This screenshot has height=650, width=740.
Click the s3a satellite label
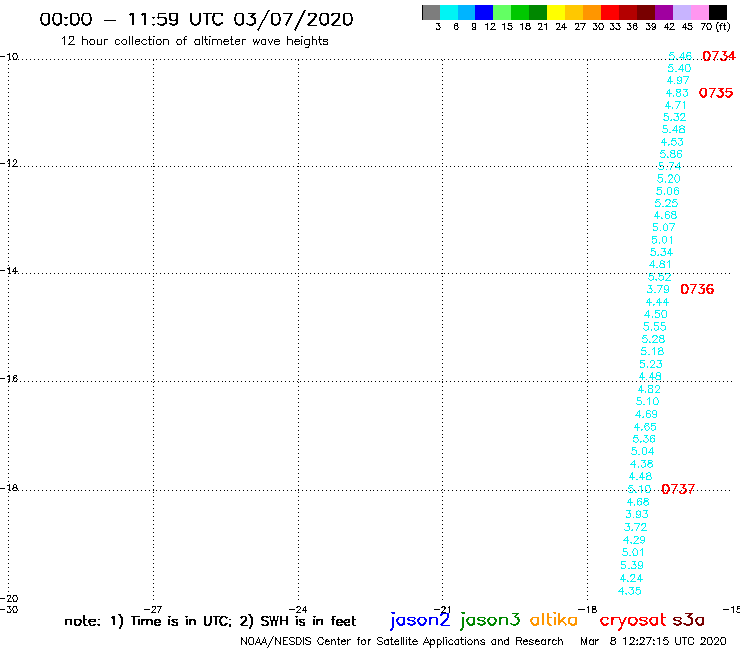pyautogui.click(x=688, y=620)
